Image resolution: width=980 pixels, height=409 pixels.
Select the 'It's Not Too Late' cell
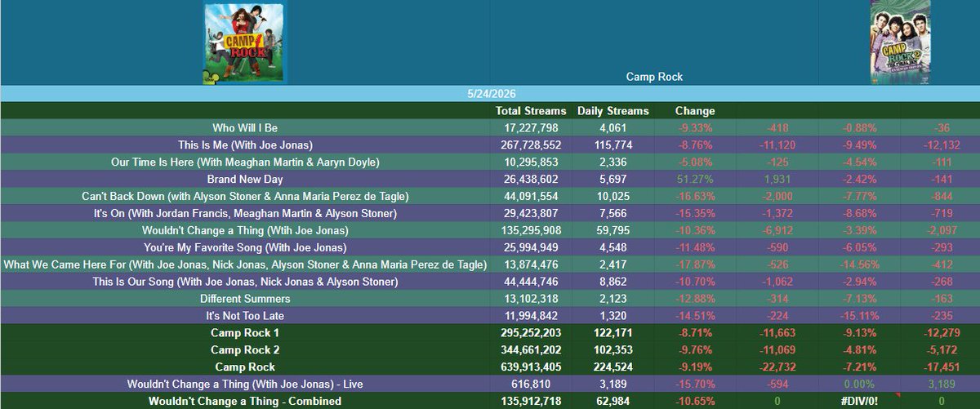click(x=245, y=316)
